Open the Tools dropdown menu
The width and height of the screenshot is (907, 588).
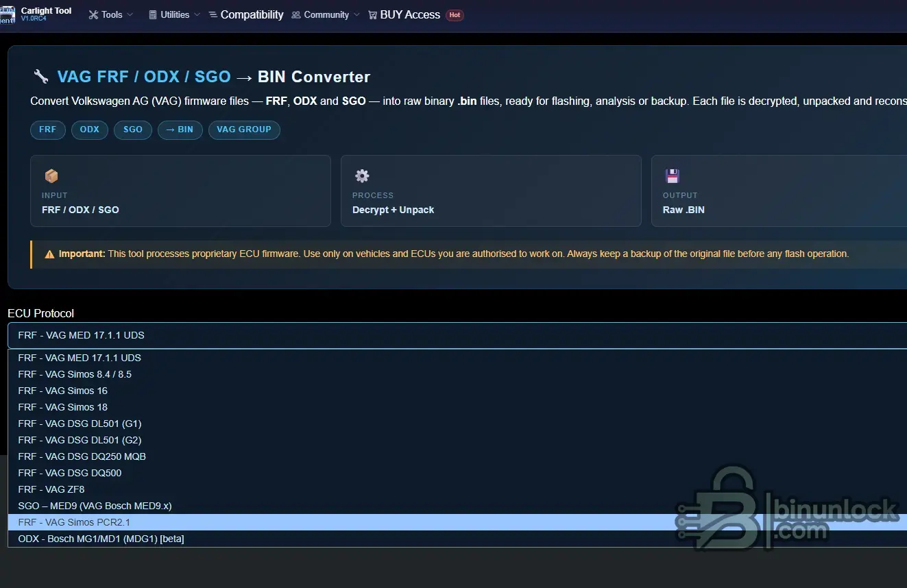click(111, 14)
